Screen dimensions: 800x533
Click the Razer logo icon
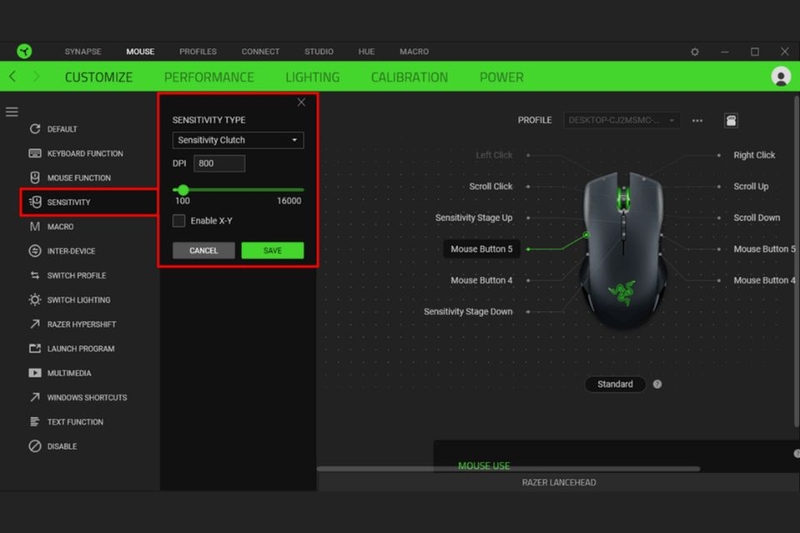24,51
